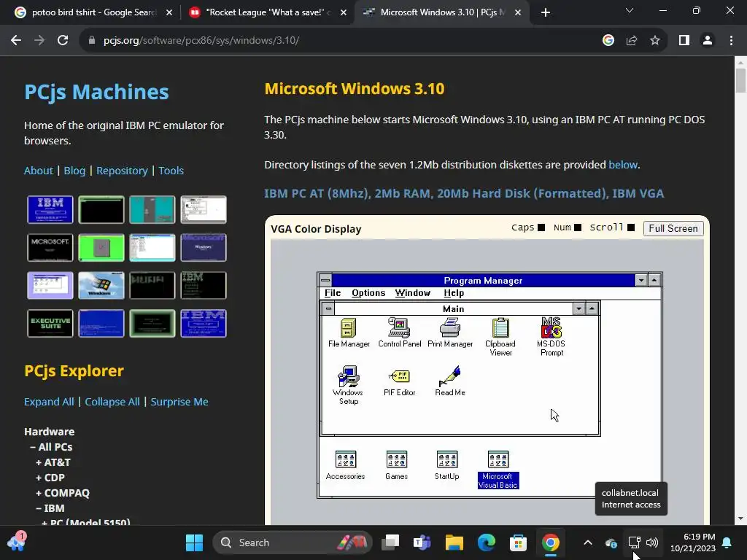747x560 pixels.
Task: Open the Window menu in Program Manager
Action: coord(413,293)
